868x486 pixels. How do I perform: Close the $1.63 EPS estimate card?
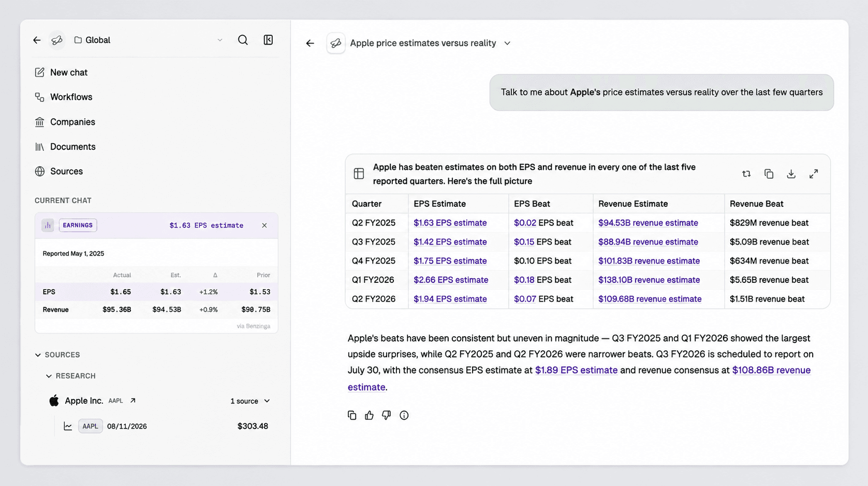[264, 225]
